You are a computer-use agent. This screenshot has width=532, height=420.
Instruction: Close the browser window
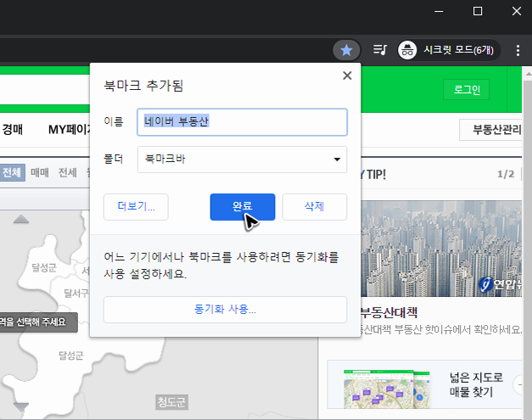[x=517, y=11]
